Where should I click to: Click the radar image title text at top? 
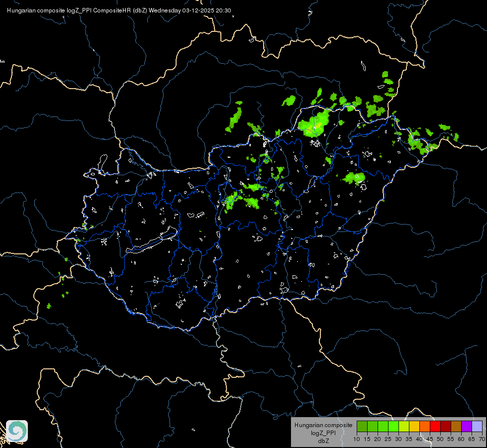click(x=119, y=10)
